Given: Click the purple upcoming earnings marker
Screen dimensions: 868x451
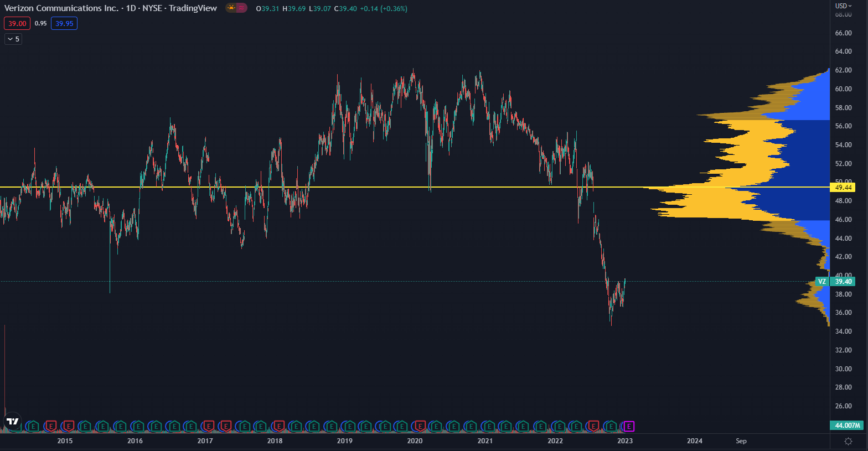Looking at the screenshot, I should pos(629,426).
